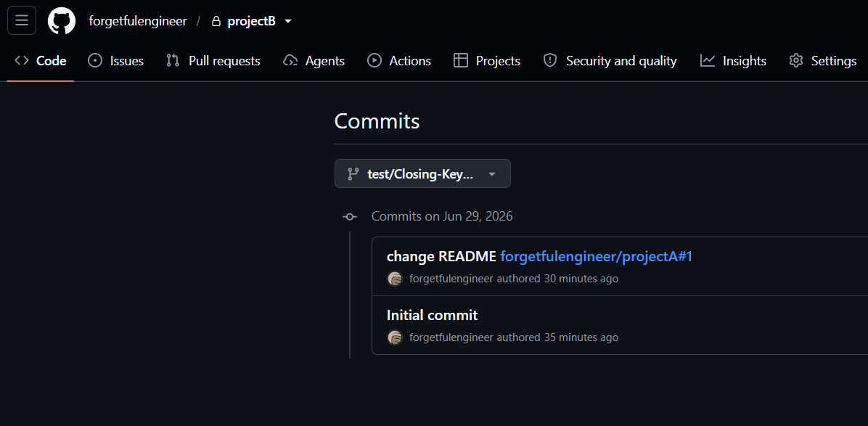Open repository Settings tab

click(822, 61)
